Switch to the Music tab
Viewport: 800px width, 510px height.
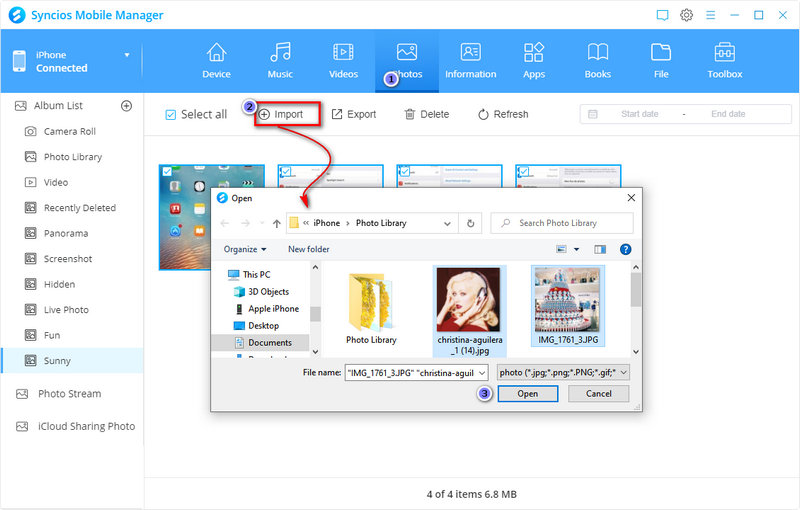pos(280,61)
